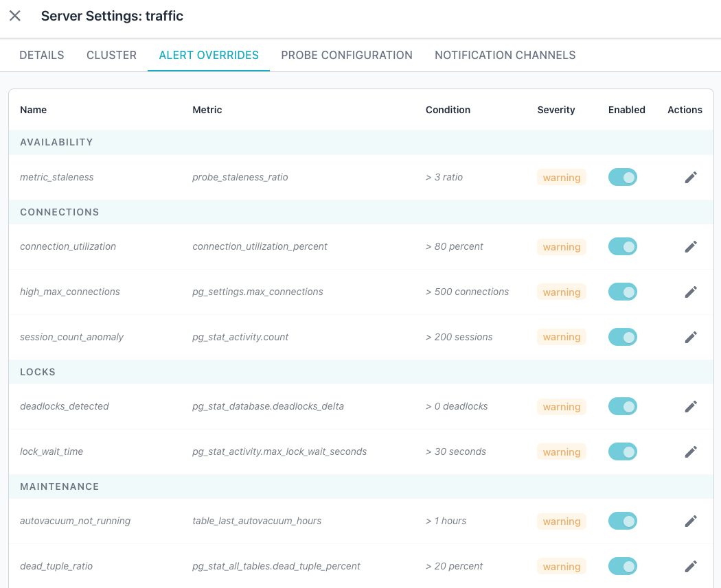The image size is (721, 588).
Task: Toggle session_count_anomaly enabled switch
Action: coord(623,337)
